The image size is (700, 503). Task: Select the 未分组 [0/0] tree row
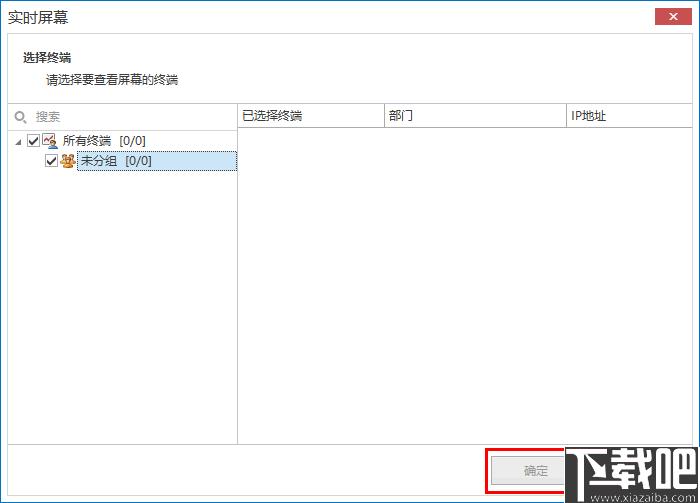tap(157, 161)
